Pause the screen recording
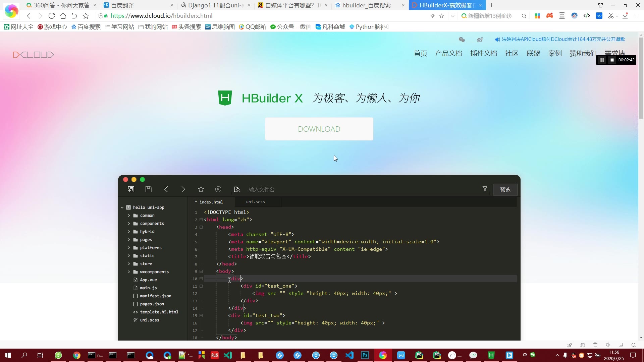The image size is (644, 362). pyautogui.click(x=602, y=60)
